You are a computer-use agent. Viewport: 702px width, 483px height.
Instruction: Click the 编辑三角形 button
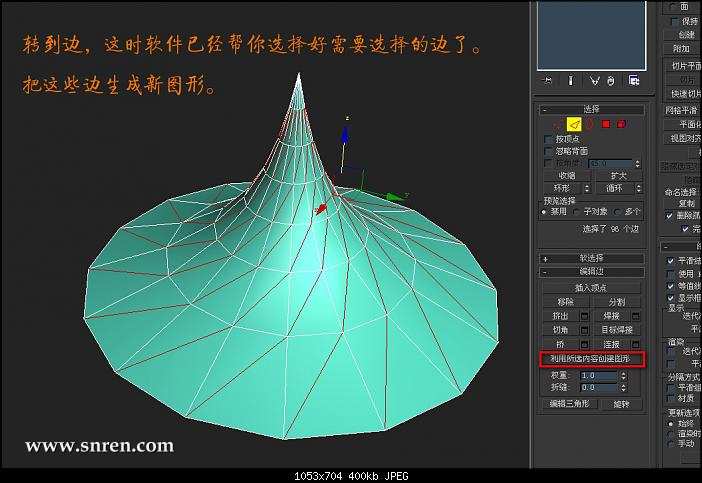pos(570,404)
